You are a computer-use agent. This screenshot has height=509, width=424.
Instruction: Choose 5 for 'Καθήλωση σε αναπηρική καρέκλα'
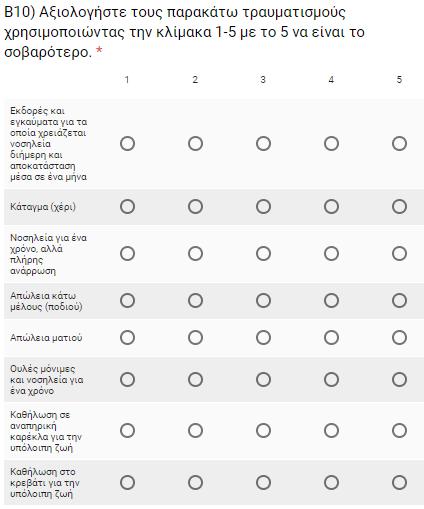pos(399,431)
